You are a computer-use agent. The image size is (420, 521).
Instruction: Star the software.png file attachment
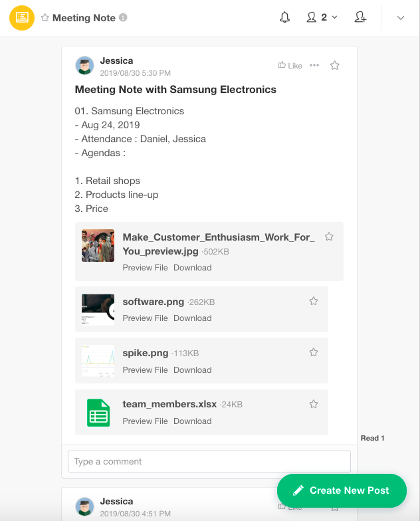pos(314,301)
